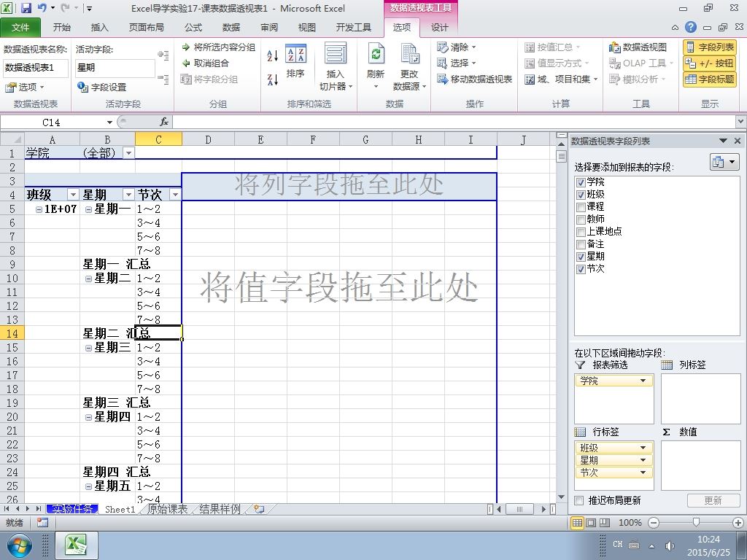Viewport: 747px width, 560px height.
Task: Toggle the 字段列表 field list button
Action: coord(710,47)
